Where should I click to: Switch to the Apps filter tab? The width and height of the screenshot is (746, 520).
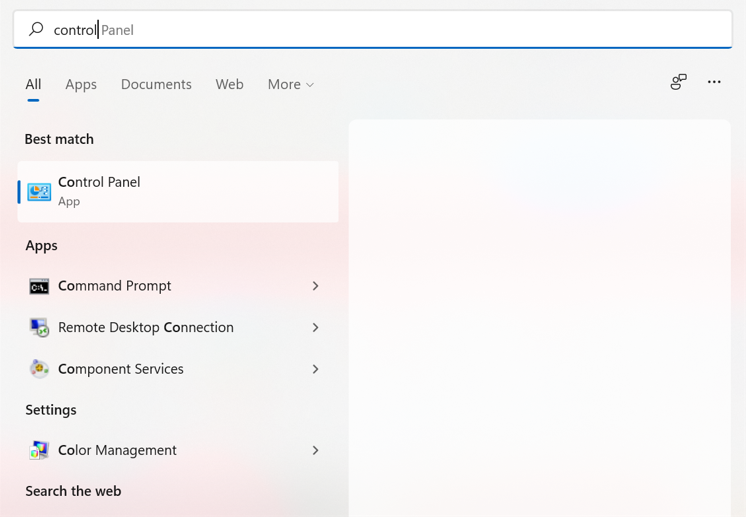click(81, 84)
